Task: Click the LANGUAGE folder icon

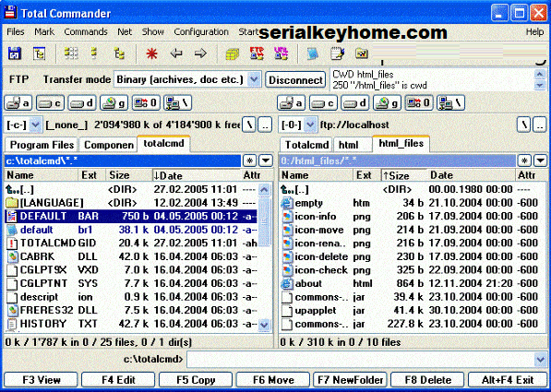Action: point(12,203)
